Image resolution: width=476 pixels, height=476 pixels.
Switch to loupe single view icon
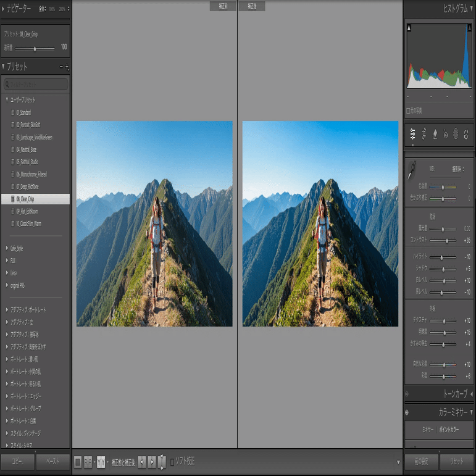78,462
